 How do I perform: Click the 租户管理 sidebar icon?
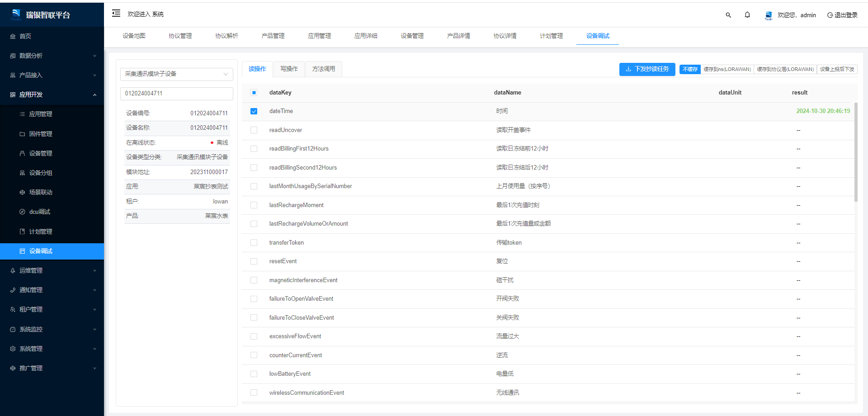(x=13, y=309)
